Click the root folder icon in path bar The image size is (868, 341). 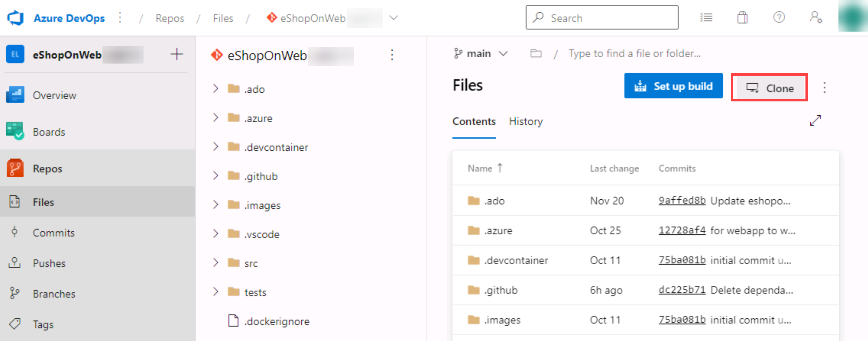click(536, 53)
